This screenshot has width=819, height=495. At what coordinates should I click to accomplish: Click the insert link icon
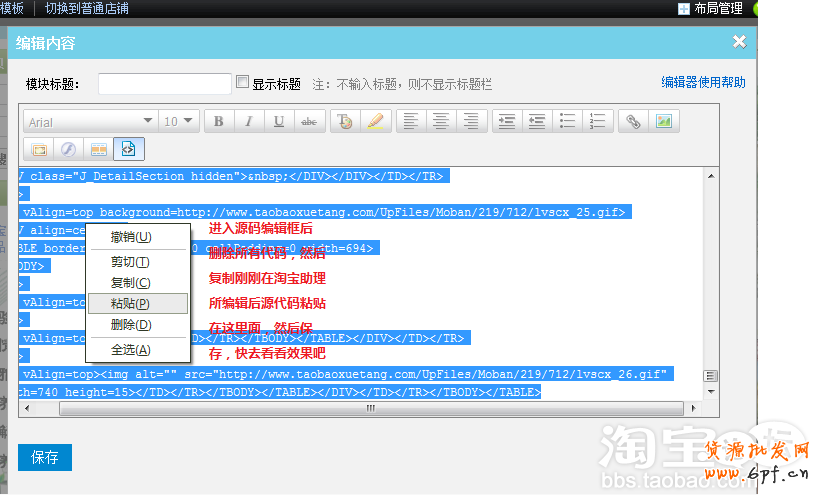click(x=632, y=121)
